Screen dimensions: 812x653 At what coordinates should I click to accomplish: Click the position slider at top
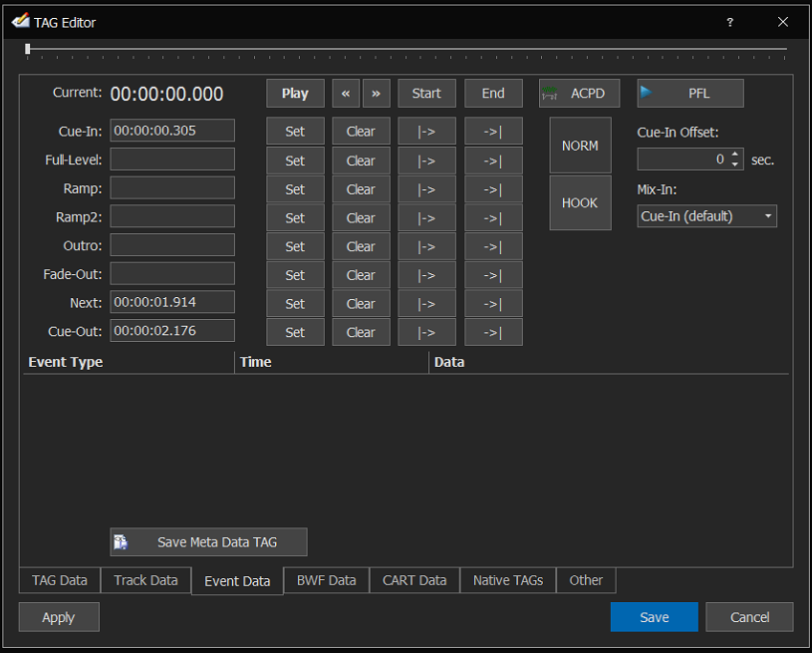tap(406, 49)
